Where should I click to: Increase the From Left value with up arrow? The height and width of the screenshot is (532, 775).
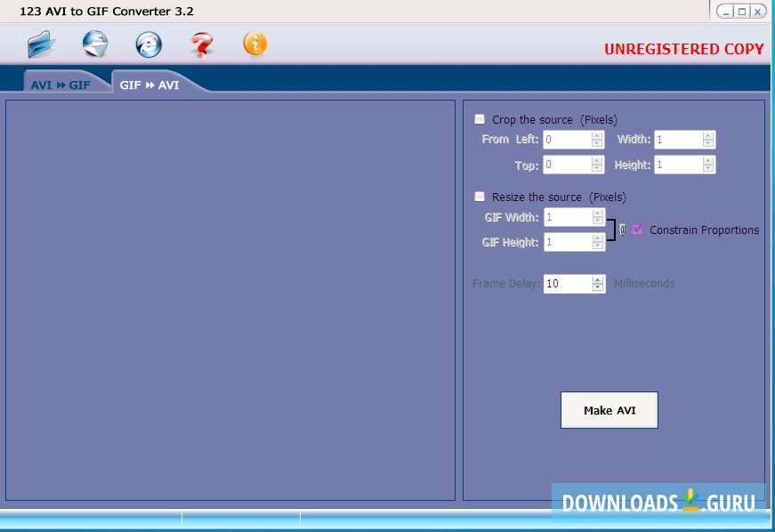(597, 135)
